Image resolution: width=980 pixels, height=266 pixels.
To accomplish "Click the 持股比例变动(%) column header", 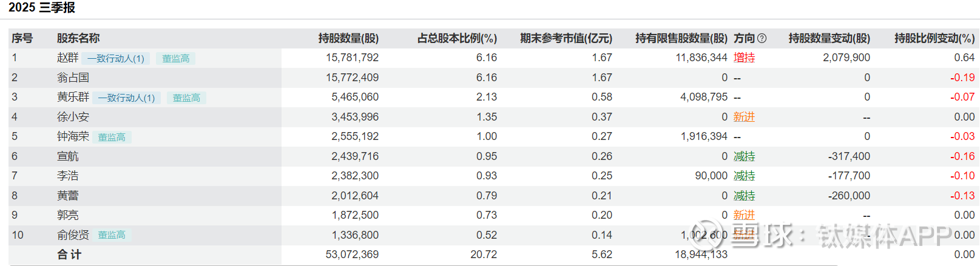I will (x=934, y=38).
